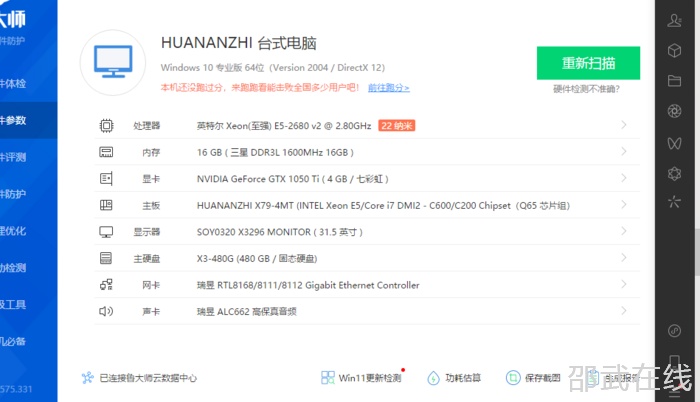Click the butterfly icon in dark sidebar
This screenshot has height=402, width=700.
pos(674,143)
